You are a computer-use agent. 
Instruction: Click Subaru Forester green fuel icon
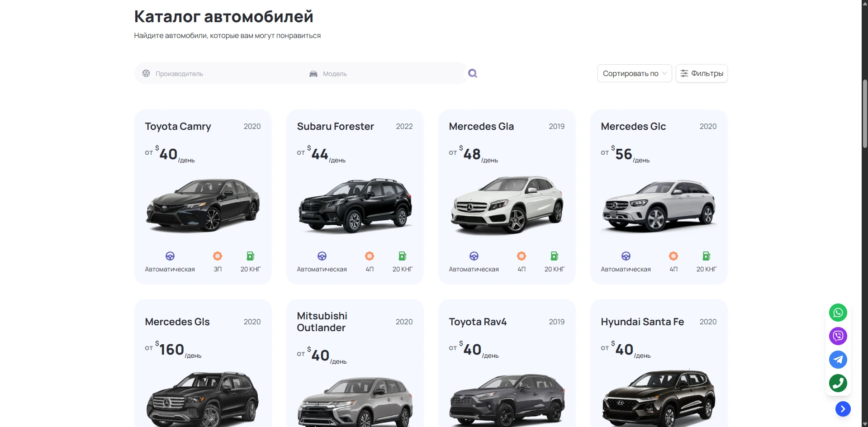pos(403,256)
